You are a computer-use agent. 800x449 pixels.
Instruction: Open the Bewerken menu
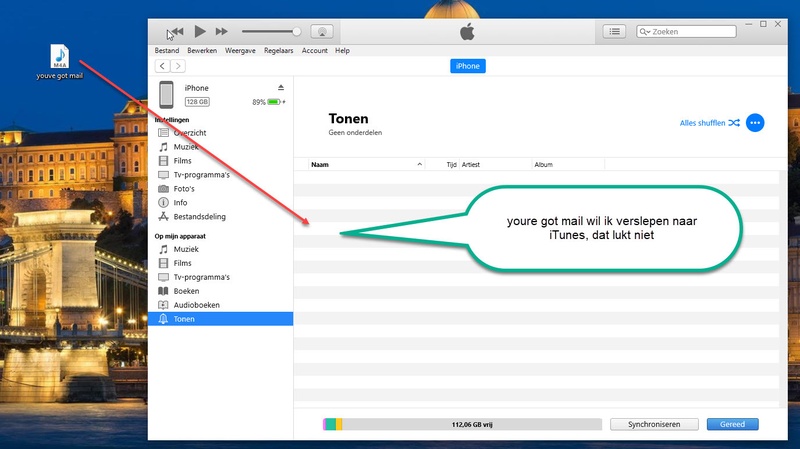(x=202, y=51)
